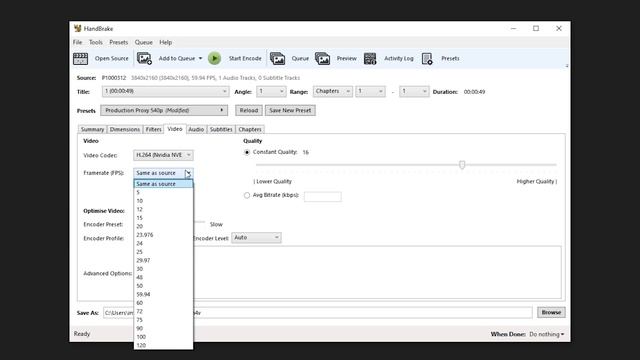This screenshot has width=640, height=360.
Task: Click the Presets toolbar icon
Action: [427, 58]
